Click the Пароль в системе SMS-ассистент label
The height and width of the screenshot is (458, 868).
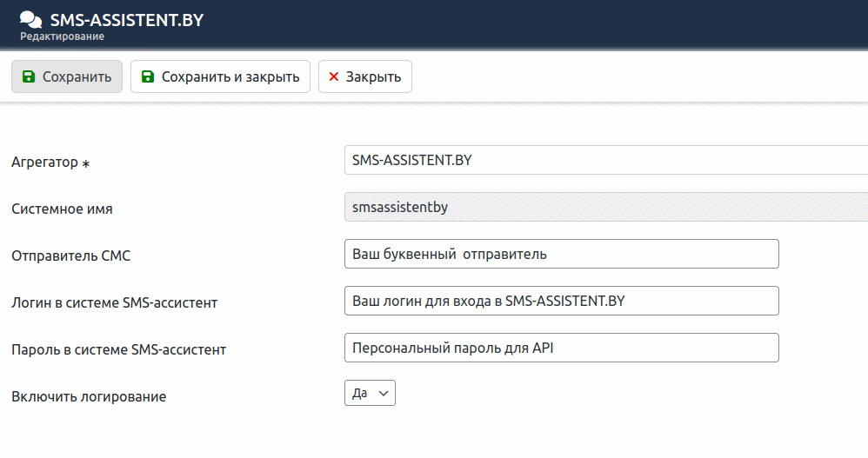[x=118, y=349]
